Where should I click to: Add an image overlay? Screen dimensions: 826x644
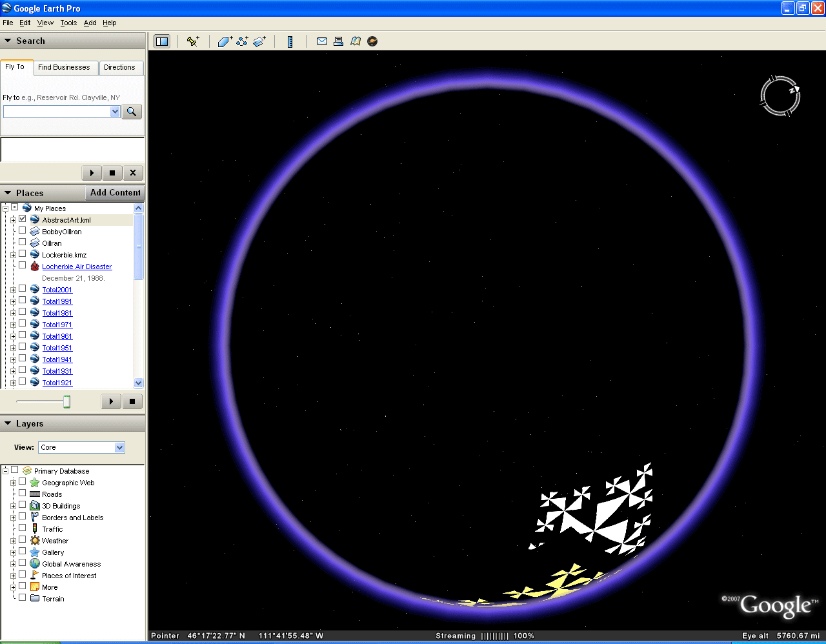point(259,41)
